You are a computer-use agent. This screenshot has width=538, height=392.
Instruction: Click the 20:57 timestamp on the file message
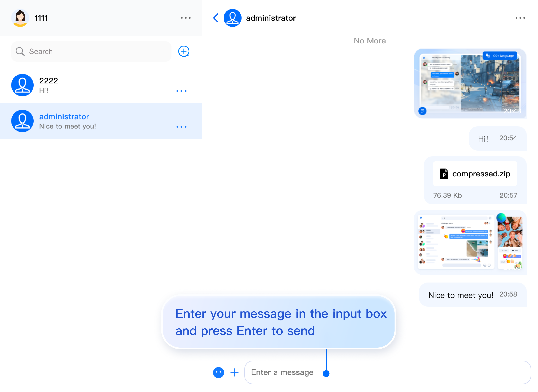(x=508, y=196)
